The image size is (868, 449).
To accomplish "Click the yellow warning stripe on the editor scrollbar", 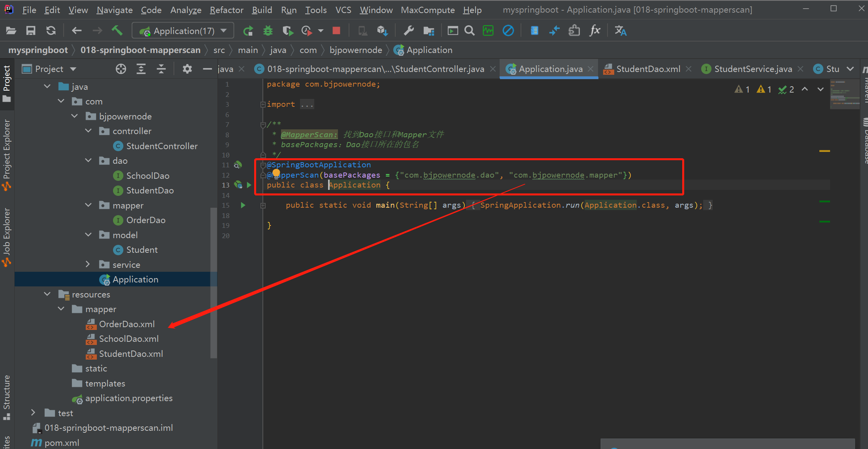I will (x=825, y=151).
